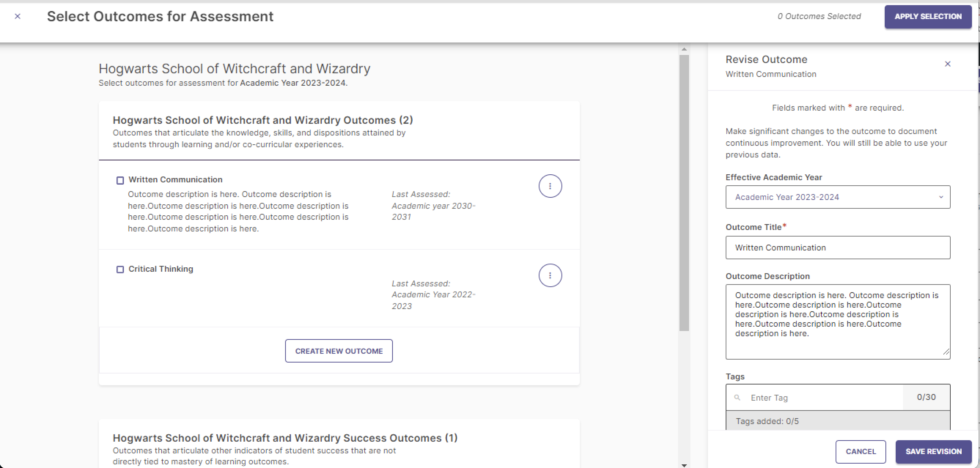Click the Apply Selection button

(x=928, y=16)
